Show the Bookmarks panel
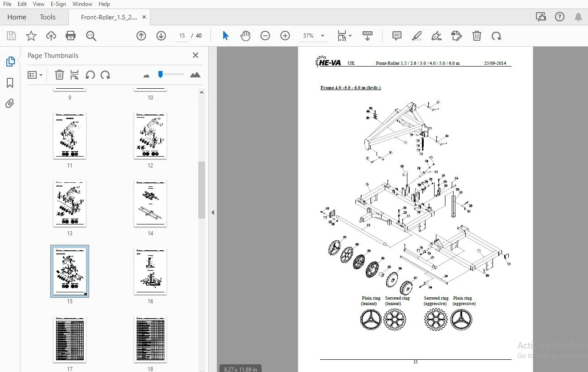 click(x=10, y=83)
